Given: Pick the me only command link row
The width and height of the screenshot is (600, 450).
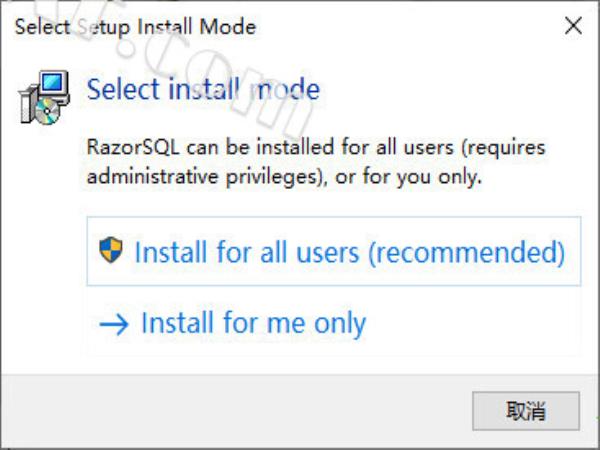Looking at the screenshot, I should click(x=334, y=323).
